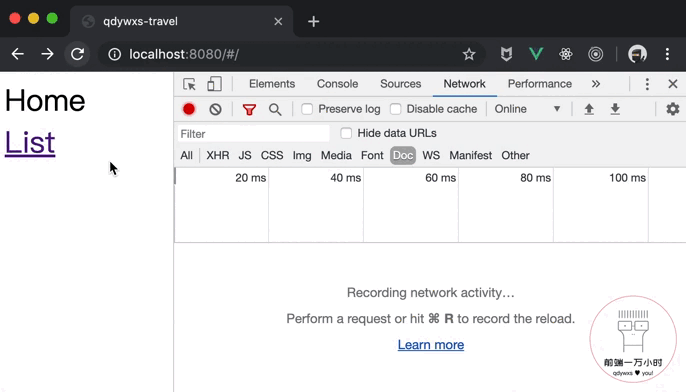Export HAR with the download arrow

[x=615, y=109]
